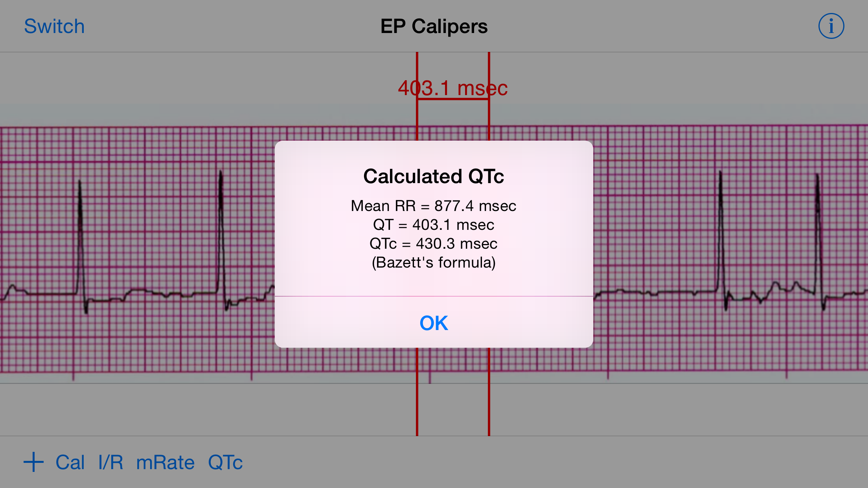868x488 pixels.
Task: Tap the rightmost QRS spike on ECG
Action: (x=819, y=240)
